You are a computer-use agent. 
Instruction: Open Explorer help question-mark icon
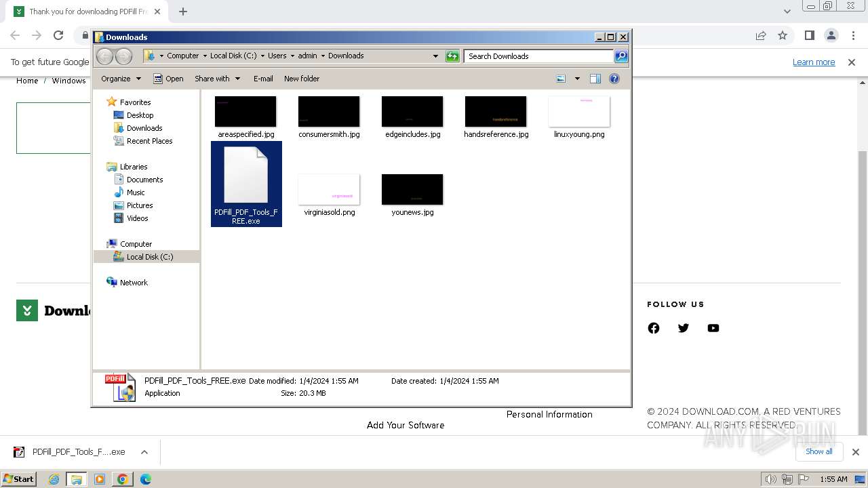pos(614,79)
